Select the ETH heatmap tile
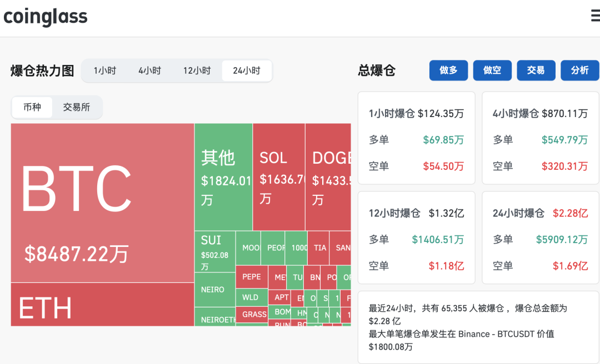Image resolution: width=600 pixels, height=364 pixels. click(x=103, y=305)
